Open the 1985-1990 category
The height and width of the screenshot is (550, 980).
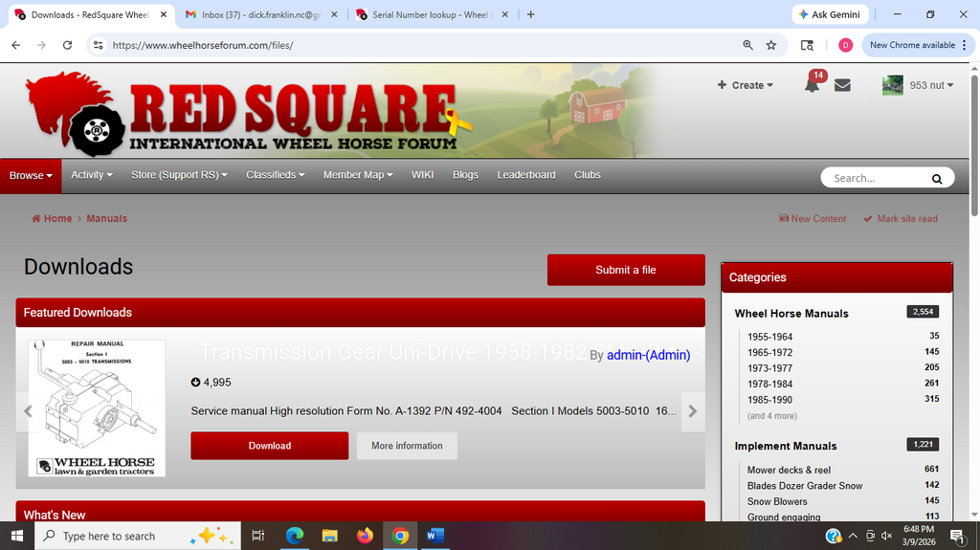(x=770, y=400)
